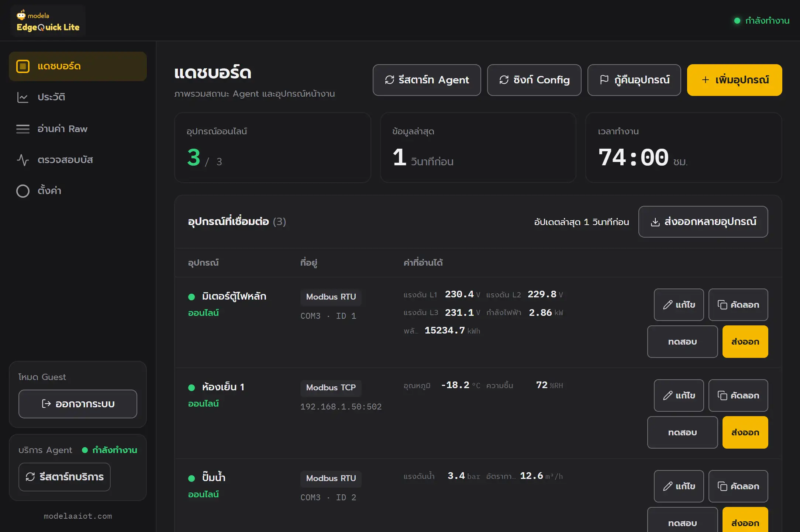Test มิเตอร์ตู้ไฟหลัก with ทดสอบ
Image resolution: width=800 pixels, height=532 pixels.
click(682, 342)
